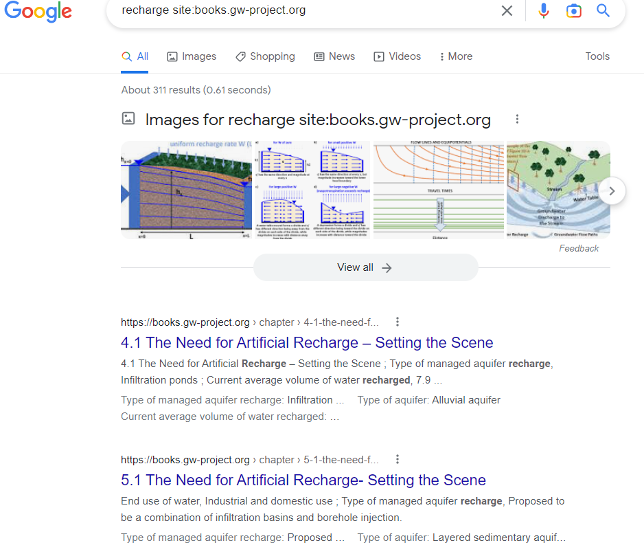Switch to the Images tab
Screen dimensions: 644x544
191,57
